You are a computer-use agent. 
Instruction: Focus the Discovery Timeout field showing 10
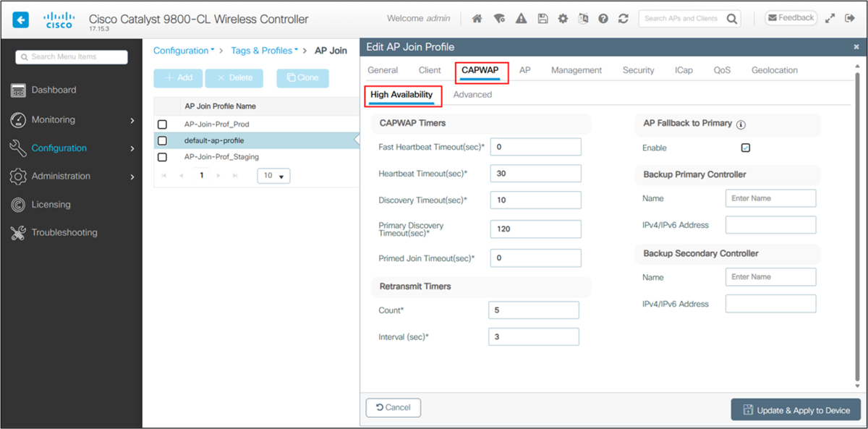click(536, 200)
